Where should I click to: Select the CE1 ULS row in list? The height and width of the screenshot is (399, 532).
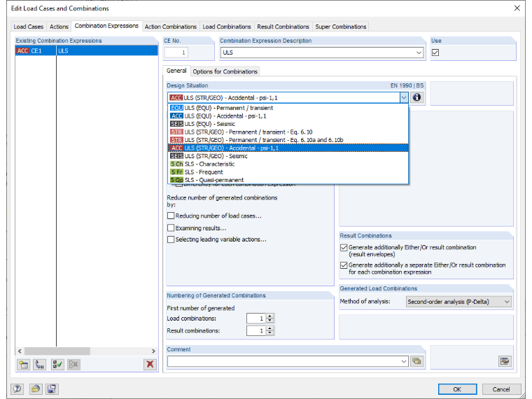pos(87,51)
